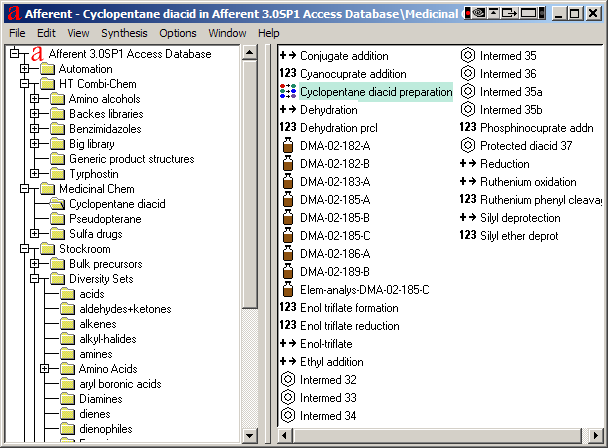Viewport: 608px width, 448px height.
Task: Click the DMA-02-189-B bottle icon
Action: tap(288, 272)
